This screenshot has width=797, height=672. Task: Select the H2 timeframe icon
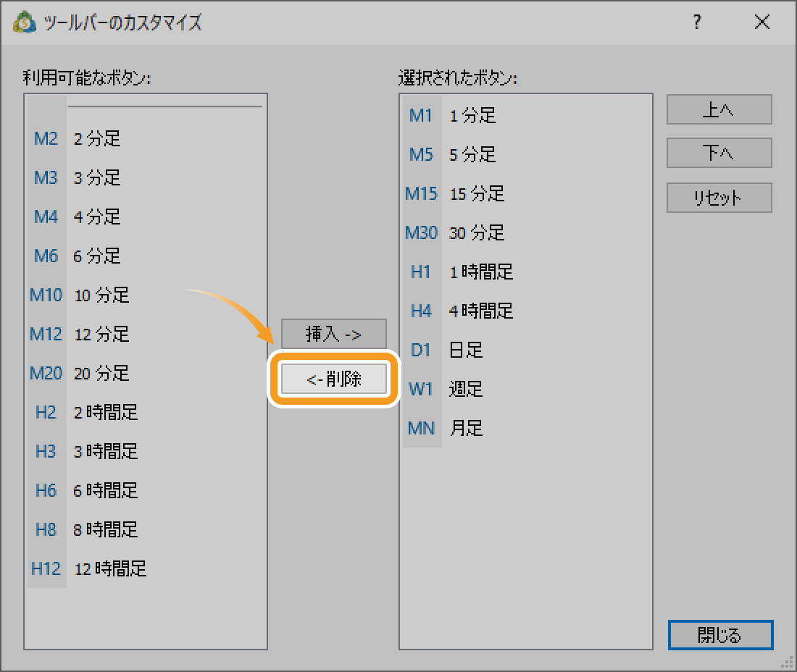(x=46, y=413)
